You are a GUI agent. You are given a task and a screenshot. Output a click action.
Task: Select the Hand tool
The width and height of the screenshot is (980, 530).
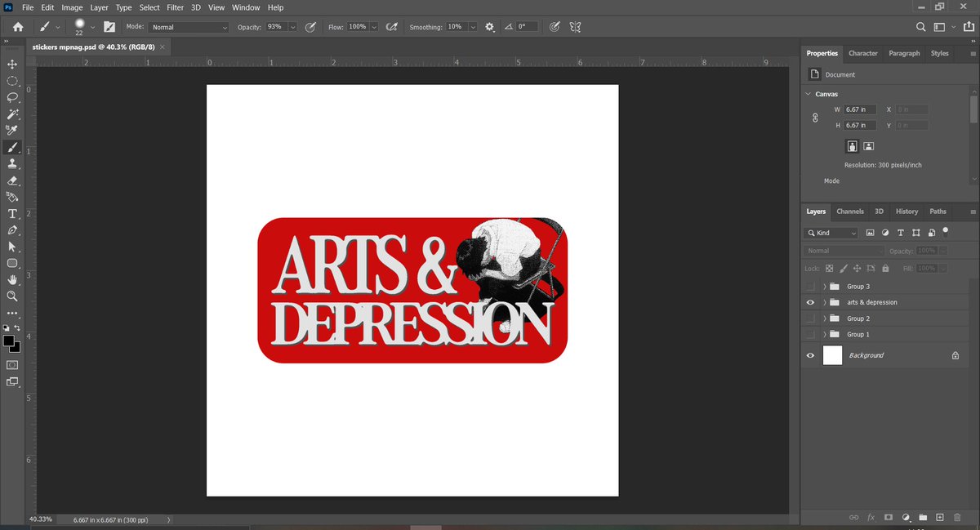[12, 280]
